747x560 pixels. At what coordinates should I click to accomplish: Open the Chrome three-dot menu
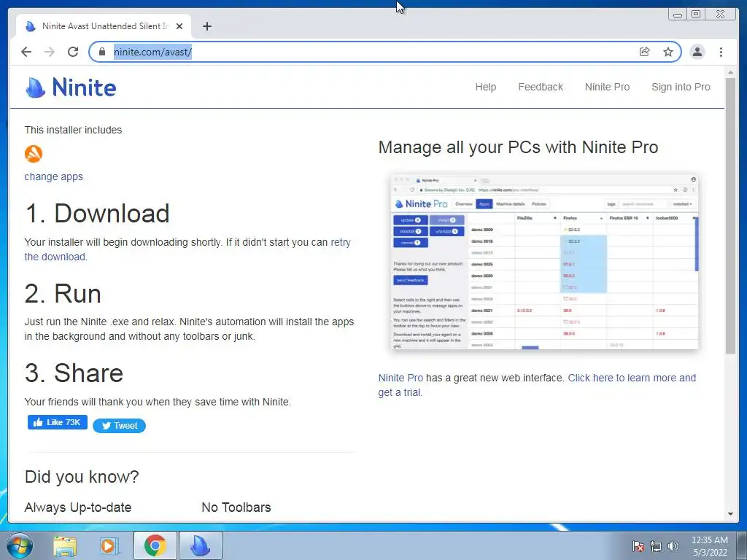[721, 52]
